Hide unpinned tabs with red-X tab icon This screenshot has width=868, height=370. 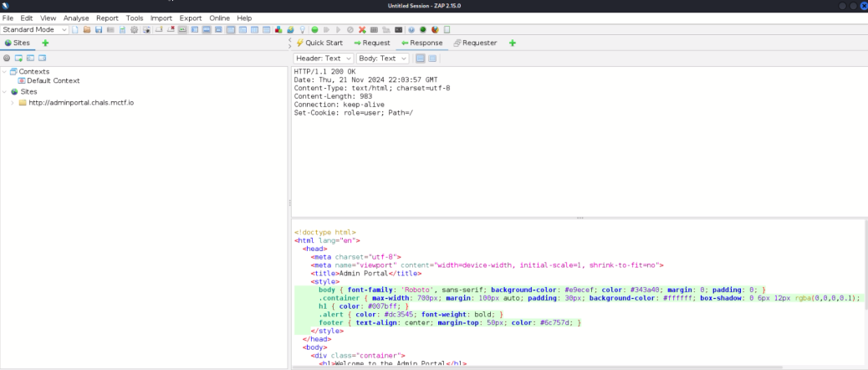[x=171, y=30]
